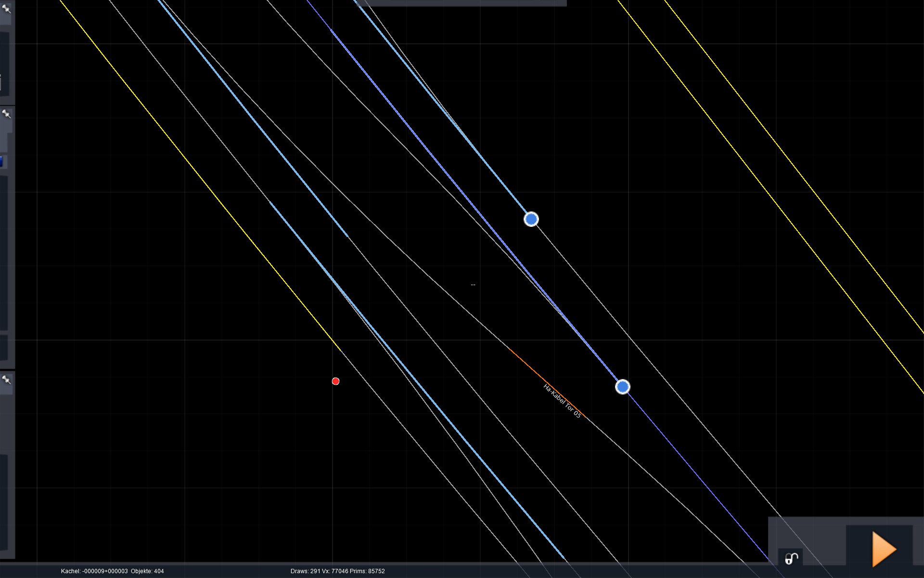Click the small '--' marker in canvas center

tap(473, 285)
